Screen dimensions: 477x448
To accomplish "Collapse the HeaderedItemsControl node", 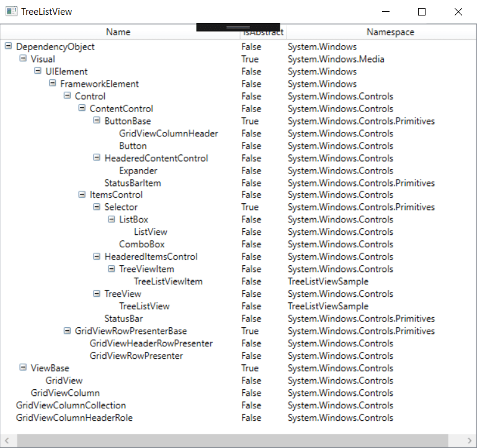I will (x=97, y=257).
